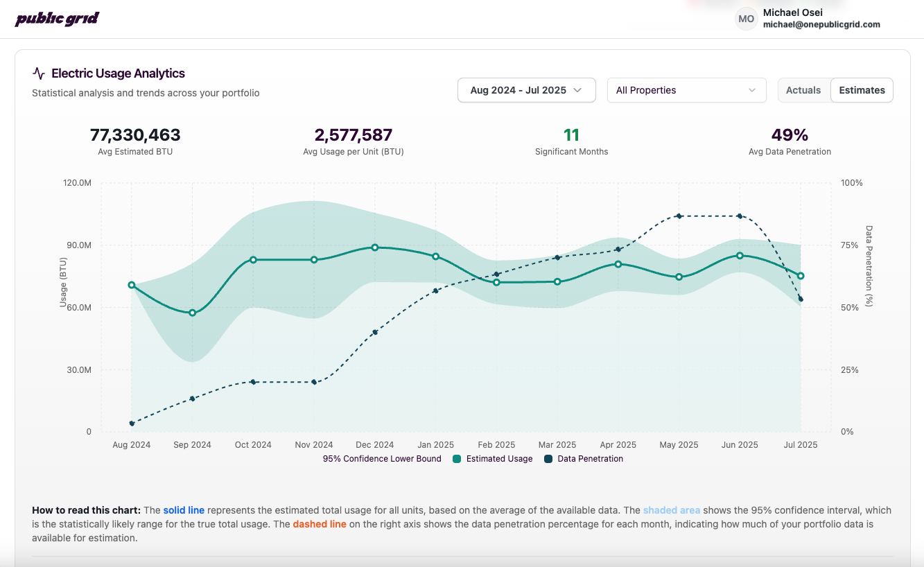The height and width of the screenshot is (567, 924).
Task: Keep Estimates mode selected
Action: (862, 89)
